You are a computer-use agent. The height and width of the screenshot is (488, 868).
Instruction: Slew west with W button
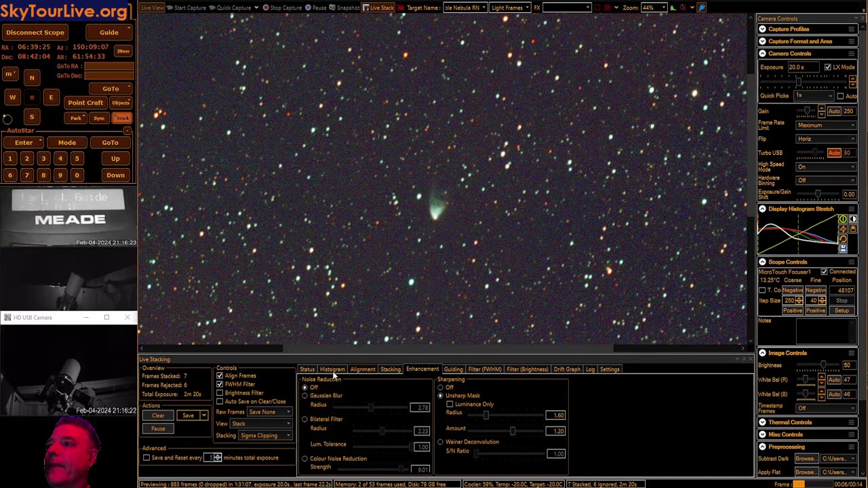12,98
